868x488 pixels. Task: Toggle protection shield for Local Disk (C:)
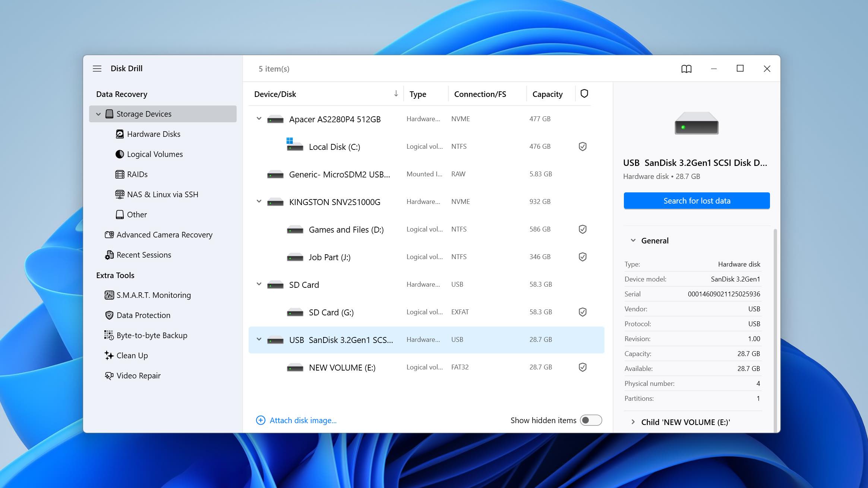coord(583,147)
